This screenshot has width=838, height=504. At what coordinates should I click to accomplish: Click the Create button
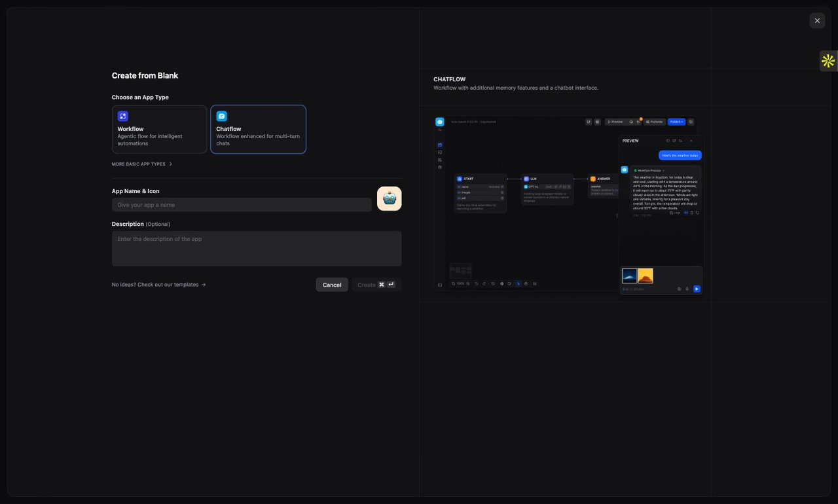(376, 285)
